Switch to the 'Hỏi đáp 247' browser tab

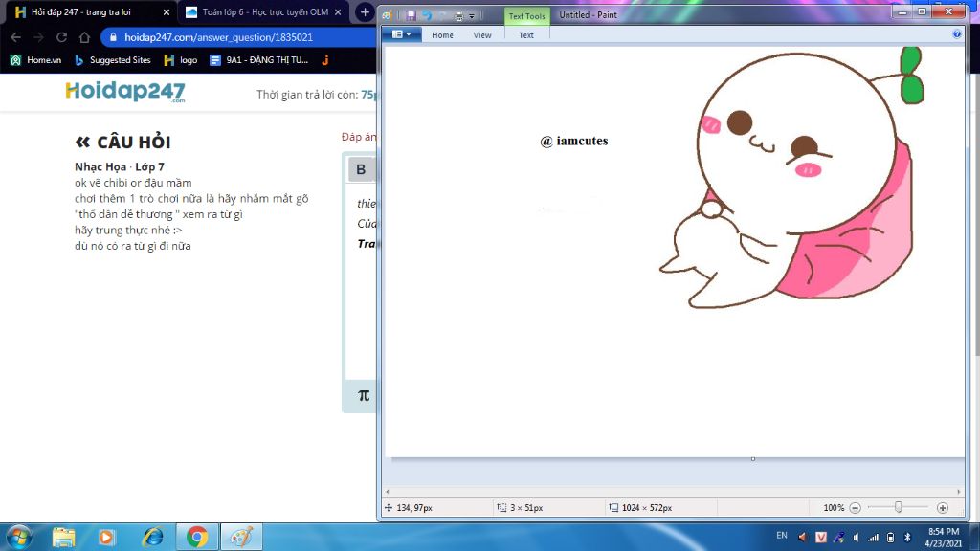pyautogui.click(x=91, y=12)
